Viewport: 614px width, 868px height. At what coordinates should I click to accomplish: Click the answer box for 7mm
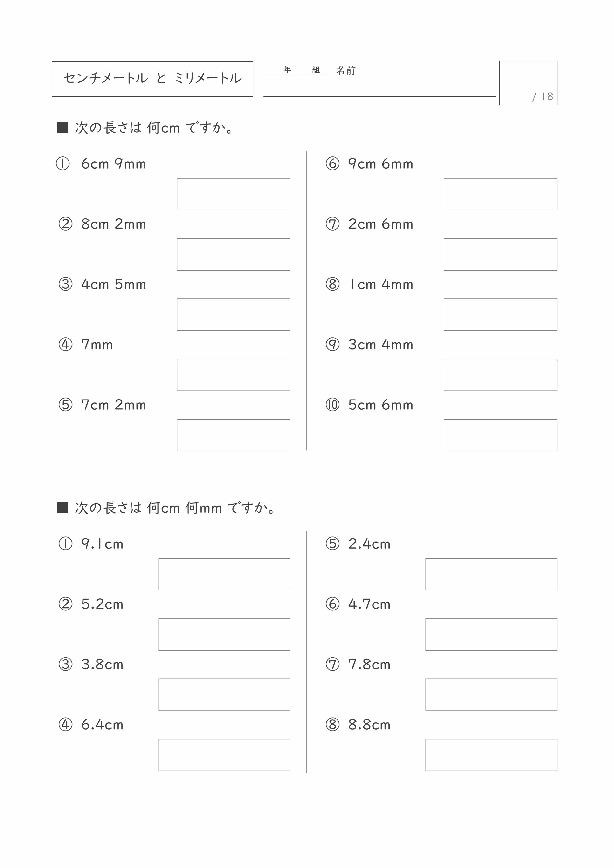[234, 375]
